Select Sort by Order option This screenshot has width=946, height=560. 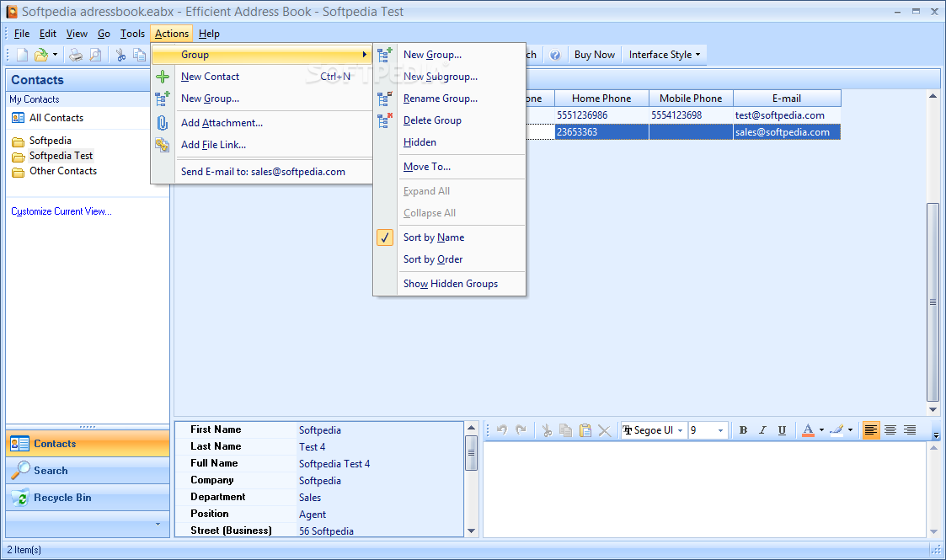pyautogui.click(x=450, y=259)
